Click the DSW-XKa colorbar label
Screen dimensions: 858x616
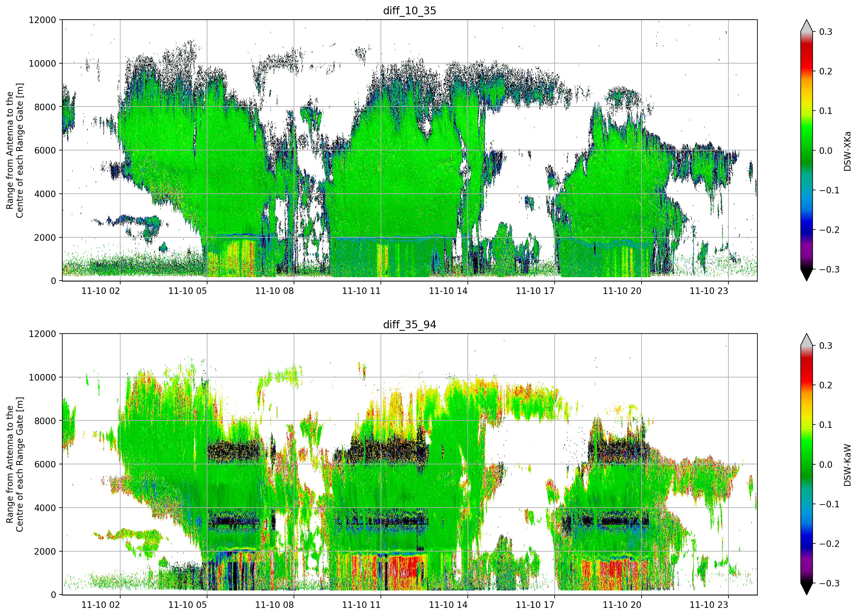coord(847,151)
